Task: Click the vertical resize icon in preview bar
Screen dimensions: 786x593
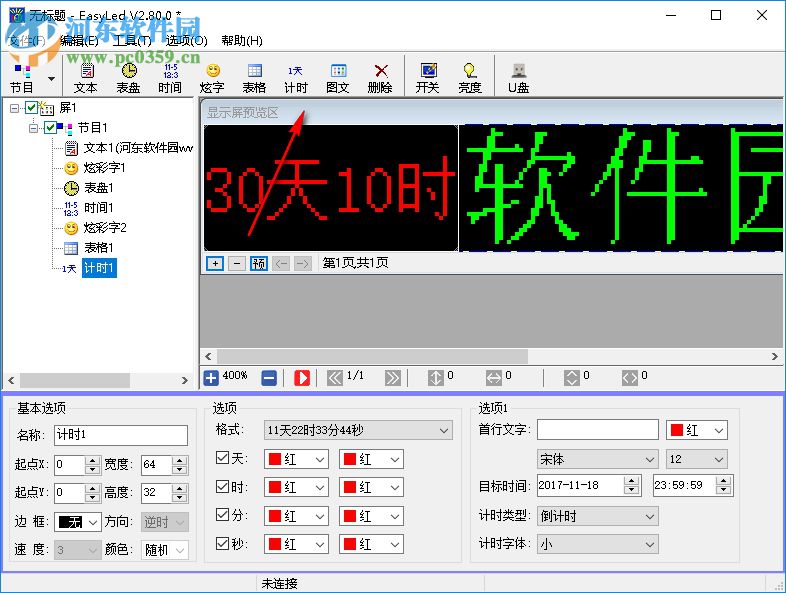Action: click(571, 377)
